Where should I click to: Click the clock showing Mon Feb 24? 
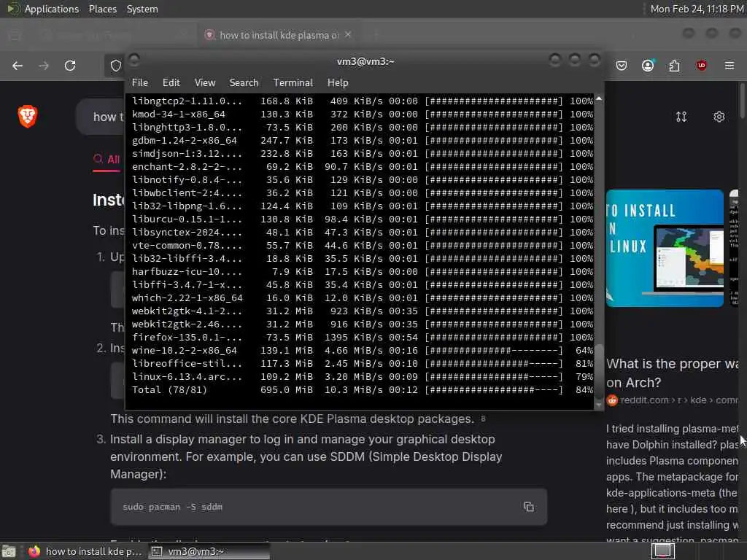point(697,9)
